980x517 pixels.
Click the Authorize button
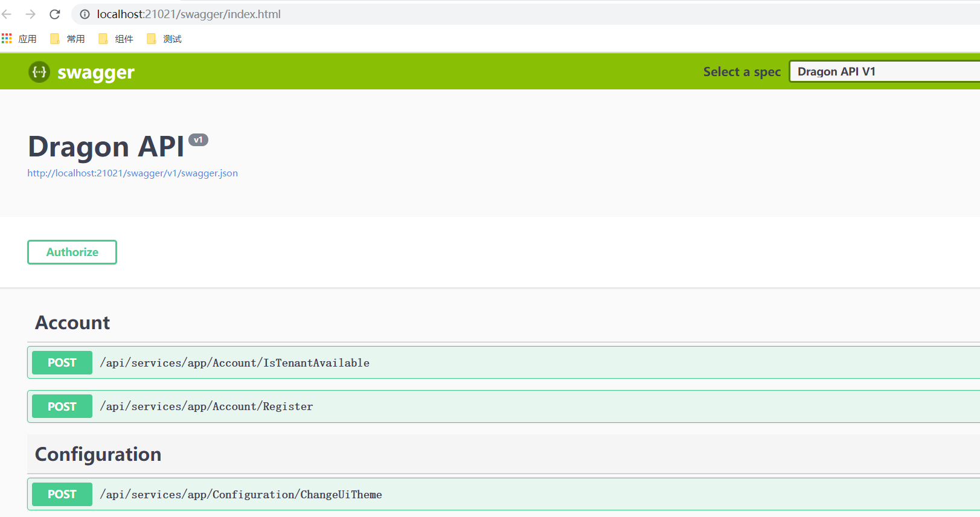[x=72, y=252]
